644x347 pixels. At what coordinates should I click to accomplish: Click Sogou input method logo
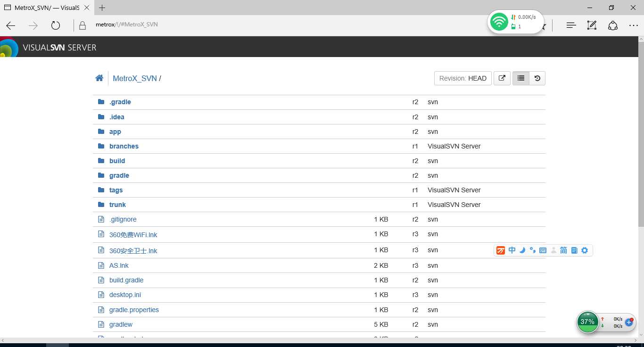[501, 250]
